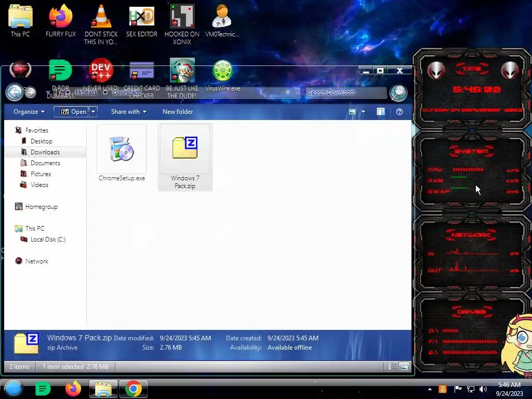Show hidden tray icons arrow
Screen dimensions: 532x399
pyautogui.click(x=430, y=389)
